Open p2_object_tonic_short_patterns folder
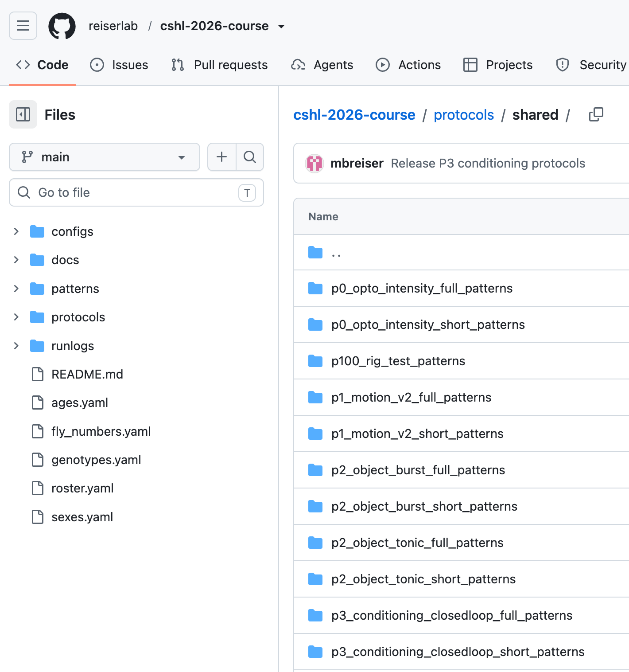The width and height of the screenshot is (629, 672). (423, 579)
